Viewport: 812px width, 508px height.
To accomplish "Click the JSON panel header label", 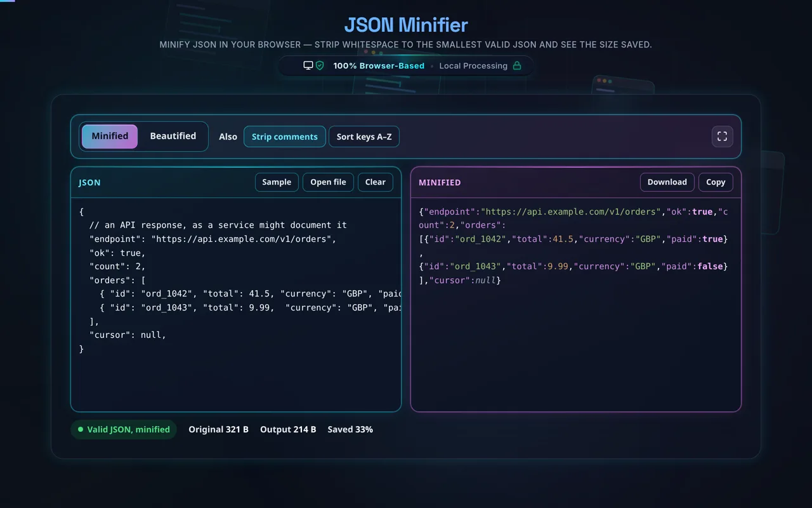I will (x=89, y=182).
